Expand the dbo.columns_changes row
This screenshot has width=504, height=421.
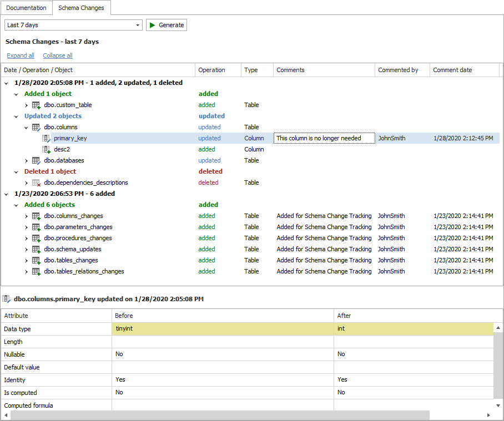26,216
